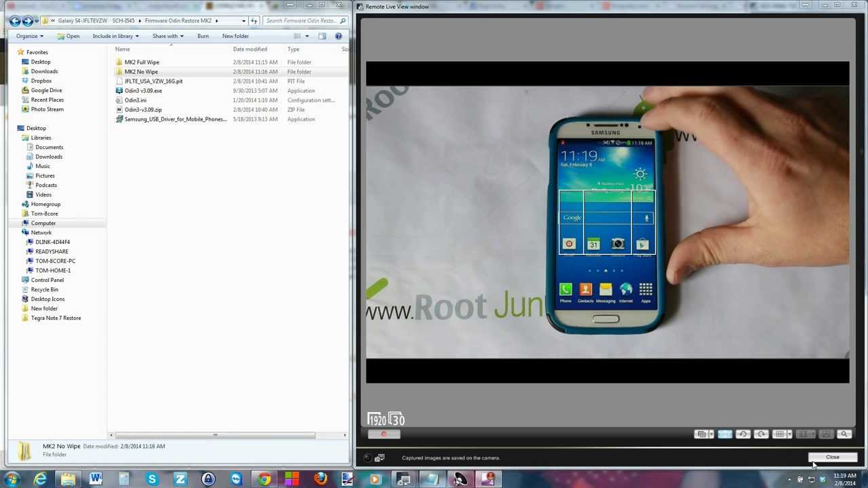Toggle the highlighted blue Live View button
868x488 pixels.
(724, 434)
